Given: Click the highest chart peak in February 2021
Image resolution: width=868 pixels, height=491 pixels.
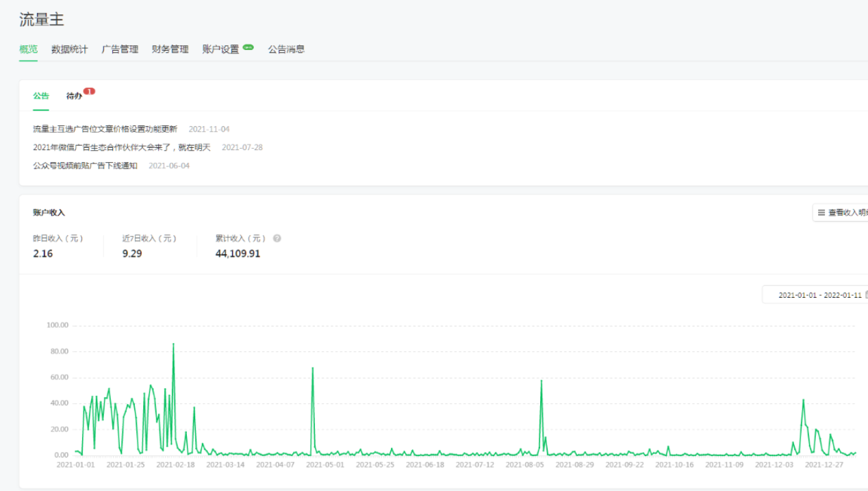Looking at the screenshot, I should (173, 344).
